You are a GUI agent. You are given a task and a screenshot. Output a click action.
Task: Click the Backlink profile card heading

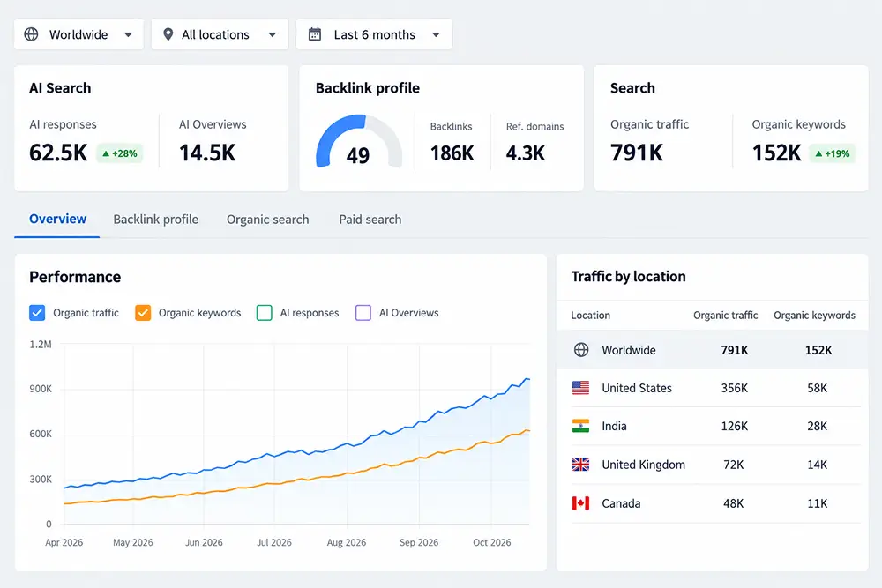pyautogui.click(x=368, y=87)
